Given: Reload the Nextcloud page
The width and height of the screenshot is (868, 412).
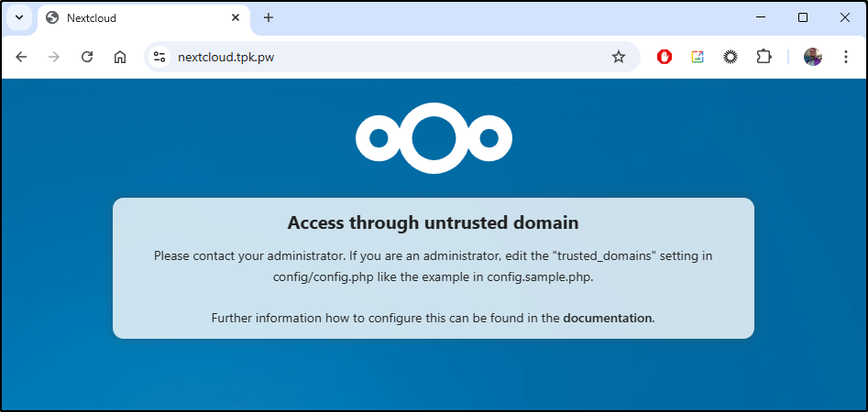Looking at the screenshot, I should click(x=87, y=57).
